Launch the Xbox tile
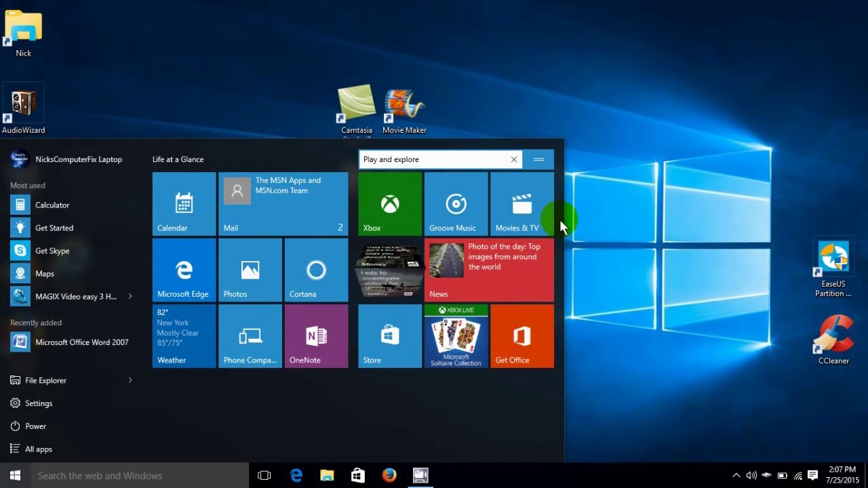 390,203
